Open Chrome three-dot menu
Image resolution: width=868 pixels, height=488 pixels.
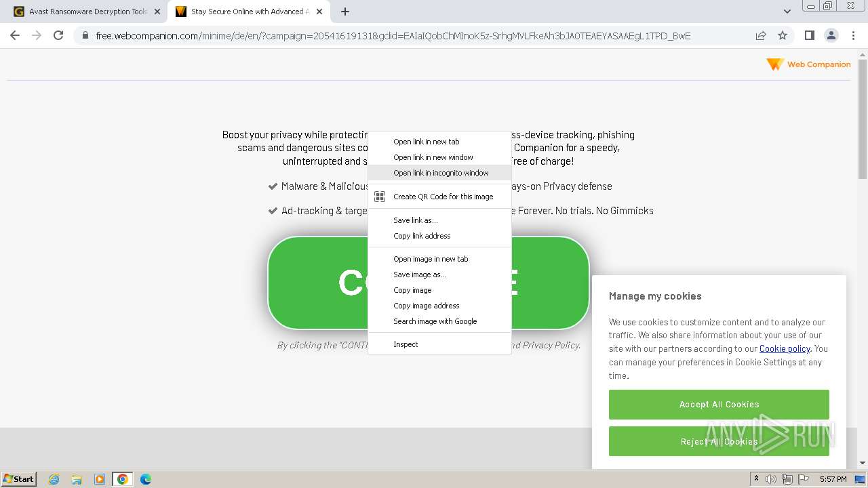point(853,35)
